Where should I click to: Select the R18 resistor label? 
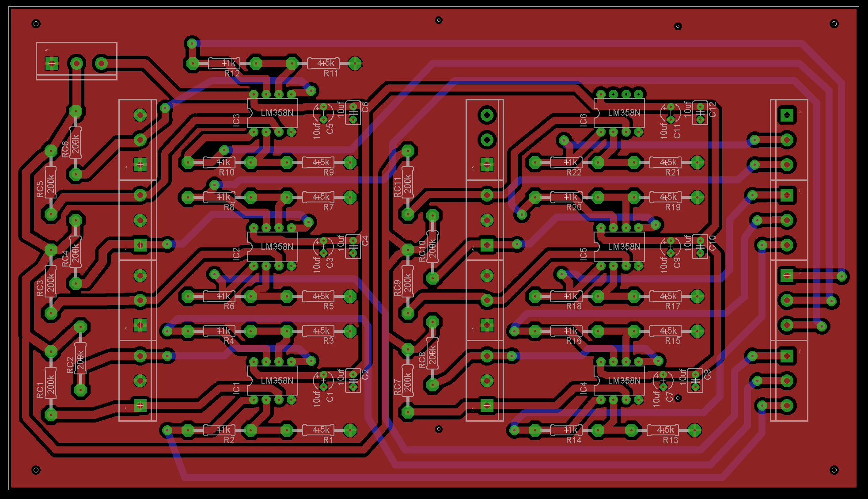point(574,306)
